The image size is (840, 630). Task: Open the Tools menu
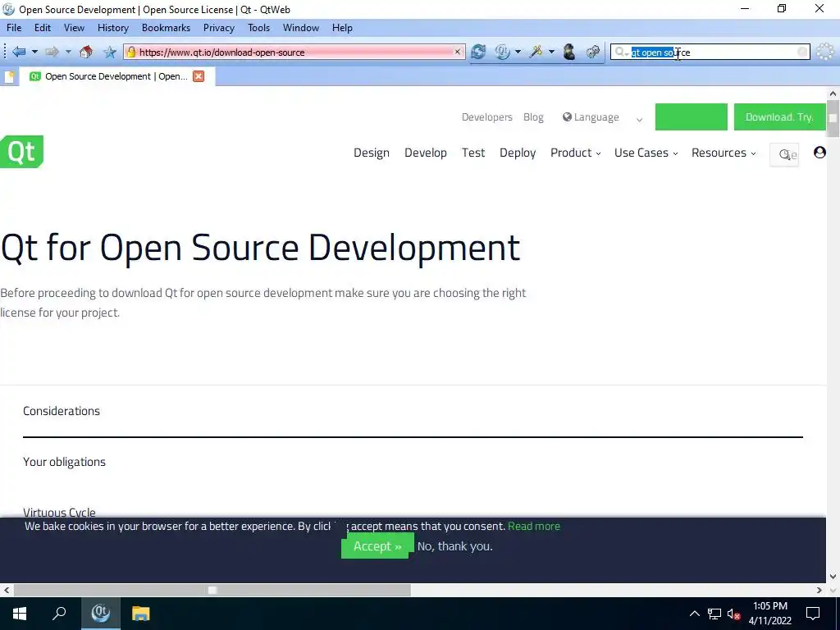(x=258, y=28)
